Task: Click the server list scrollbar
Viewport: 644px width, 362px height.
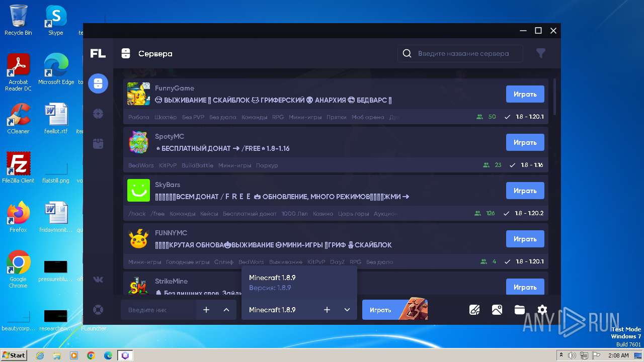Action: point(555,96)
